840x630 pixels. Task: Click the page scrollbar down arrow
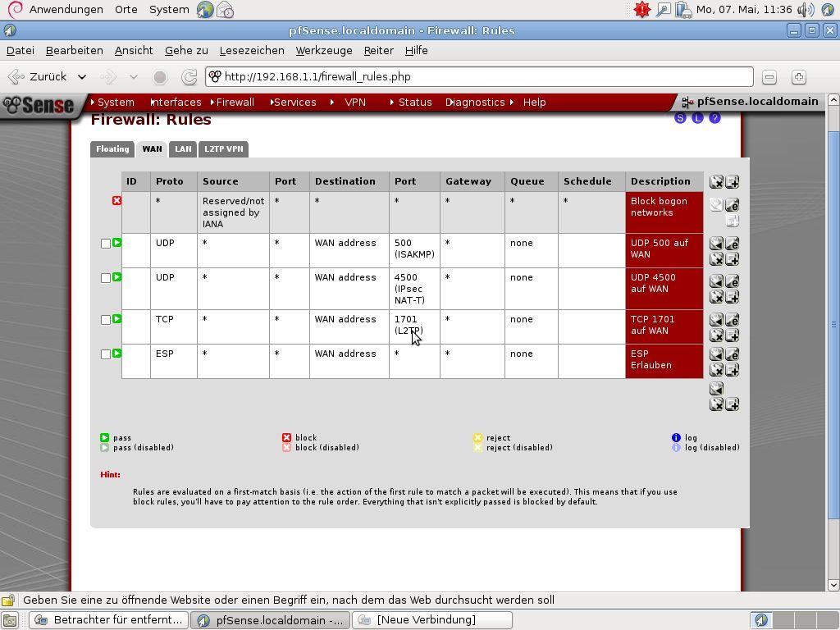pos(833,585)
